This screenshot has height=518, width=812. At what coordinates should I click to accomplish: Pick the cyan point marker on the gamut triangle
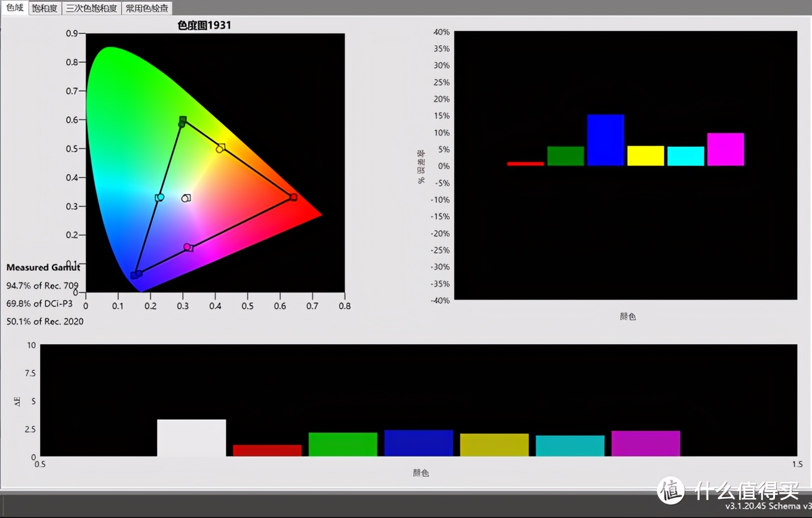pos(159,198)
